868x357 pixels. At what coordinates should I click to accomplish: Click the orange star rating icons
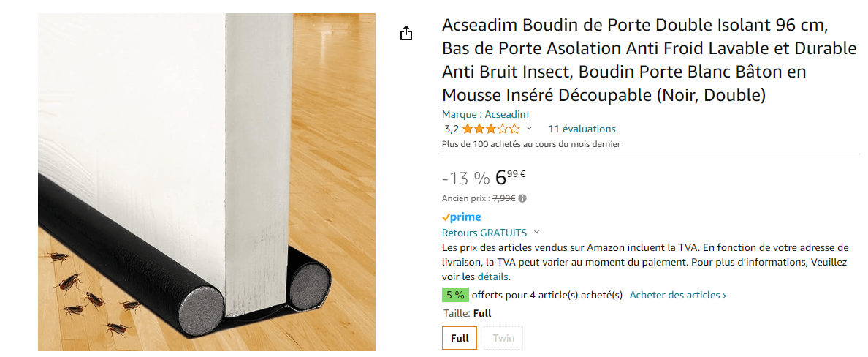click(x=491, y=129)
